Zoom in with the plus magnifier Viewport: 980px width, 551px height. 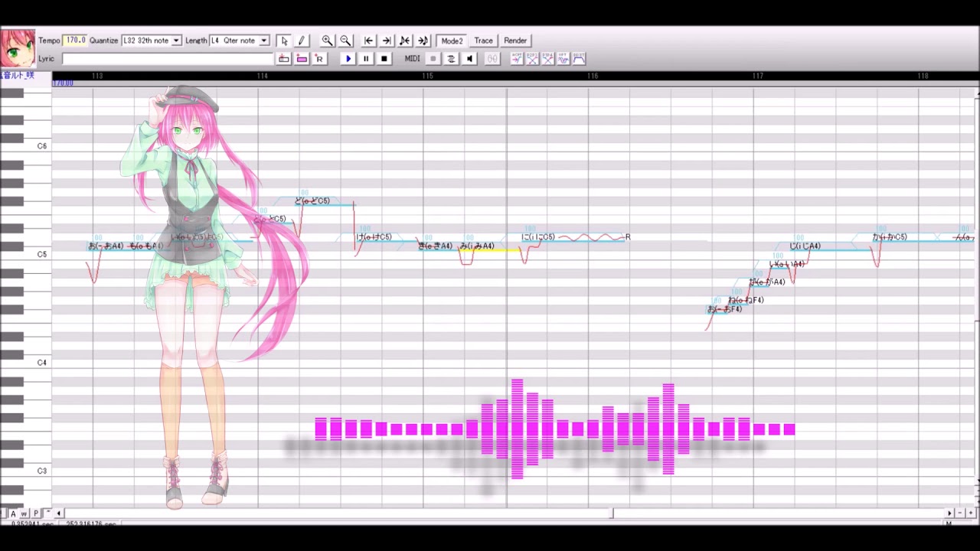tap(327, 41)
